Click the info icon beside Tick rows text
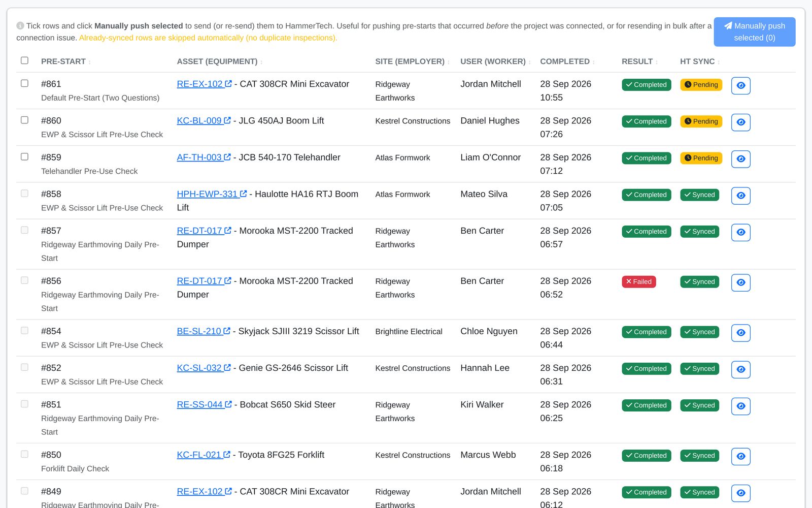The height and width of the screenshot is (508, 812). (x=20, y=26)
